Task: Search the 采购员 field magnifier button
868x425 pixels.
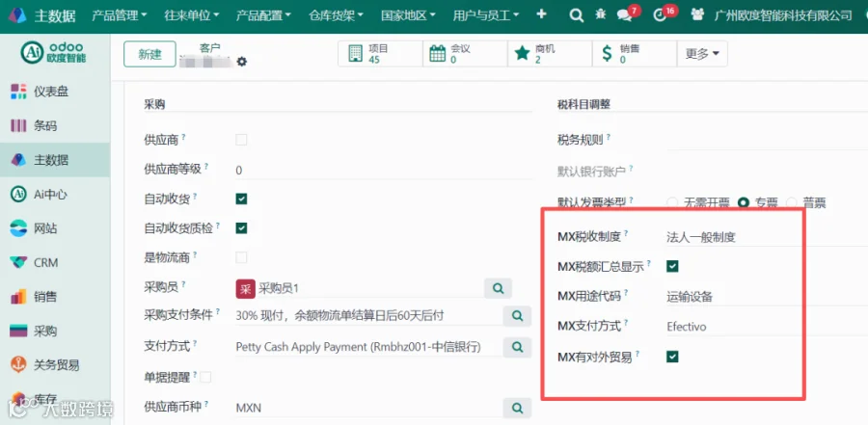Action: (499, 288)
